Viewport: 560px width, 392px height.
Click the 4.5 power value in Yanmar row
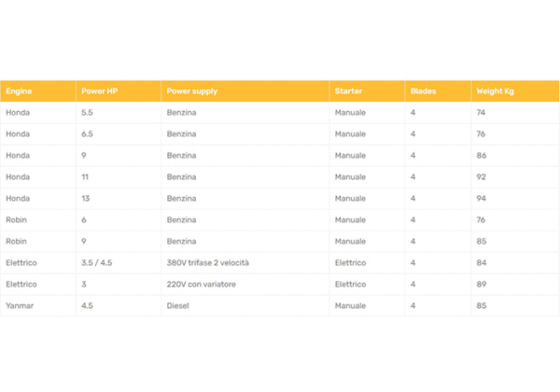coord(87,305)
